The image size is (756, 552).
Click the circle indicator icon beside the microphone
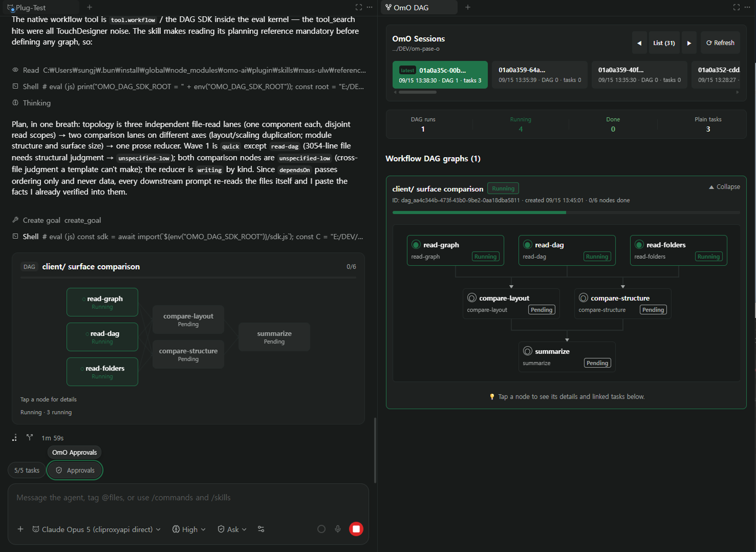(321, 529)
